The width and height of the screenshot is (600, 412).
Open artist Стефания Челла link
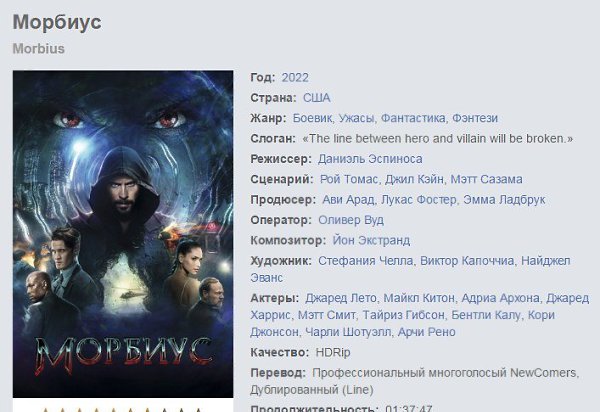pyautogui.click(x=365, y=261)
